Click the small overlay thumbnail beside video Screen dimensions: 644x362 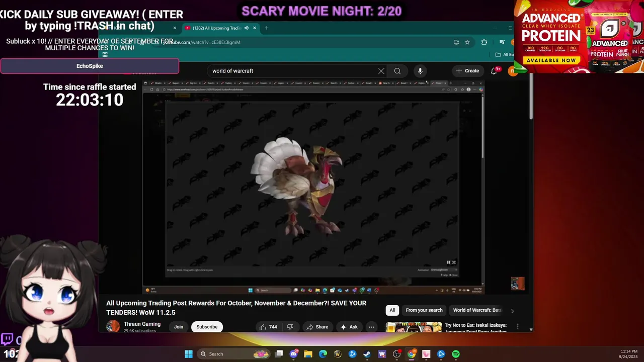coord(518,284)
